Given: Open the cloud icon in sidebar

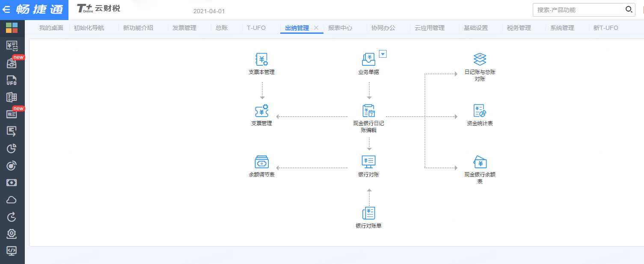Looking at the screenshot, I should (x=12, y=200).
